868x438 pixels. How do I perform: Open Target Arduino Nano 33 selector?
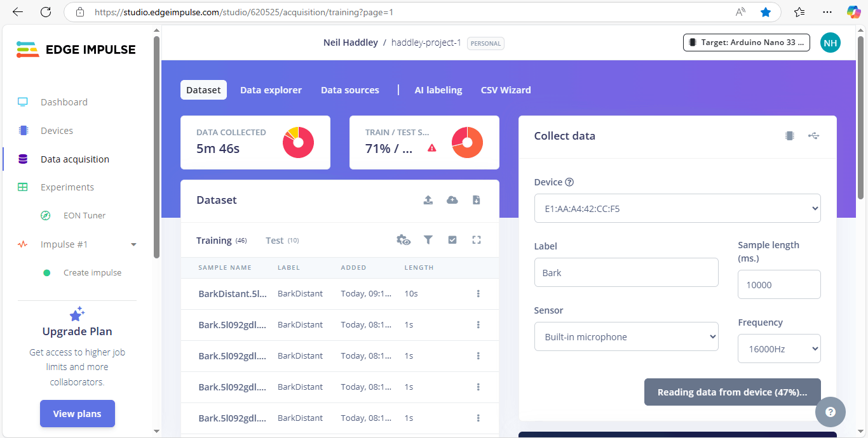pyautogui.click(x=747, y=43)
